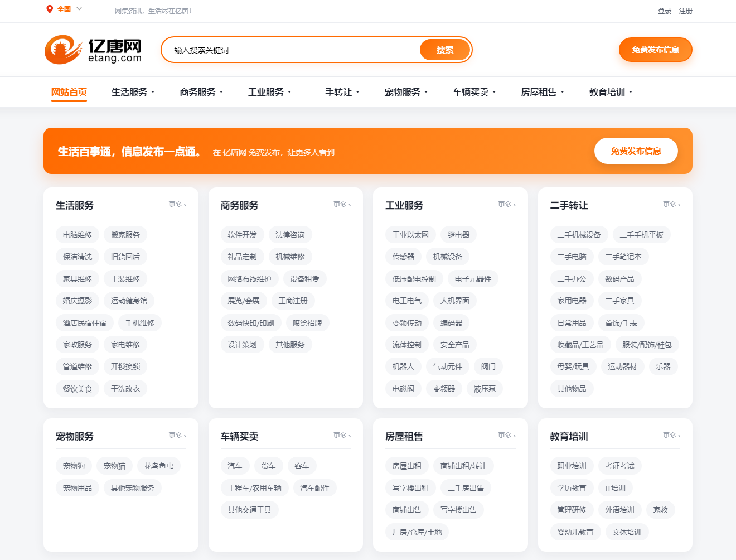Screen dimensions: 736x560
Task: Expand the 房屋租售 nav menu
Action: pos(542,93)
